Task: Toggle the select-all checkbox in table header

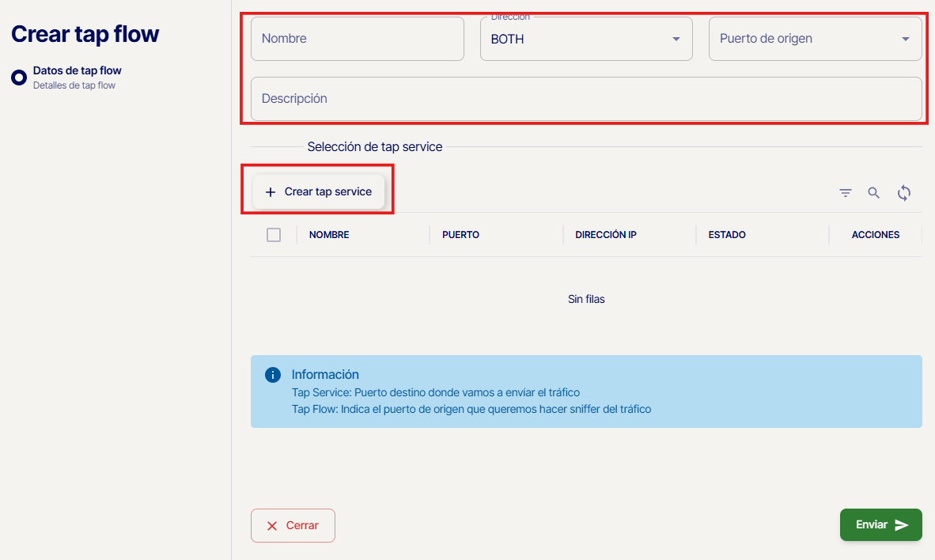Action: point(274,235)
